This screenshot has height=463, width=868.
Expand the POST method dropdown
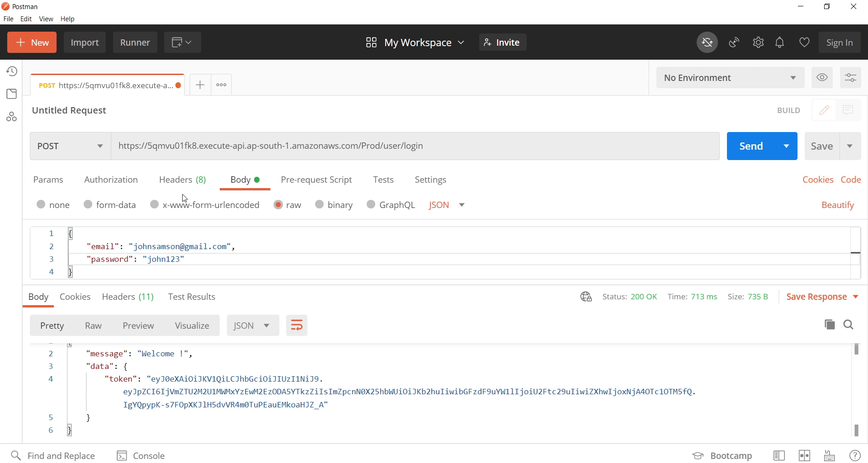71,146
